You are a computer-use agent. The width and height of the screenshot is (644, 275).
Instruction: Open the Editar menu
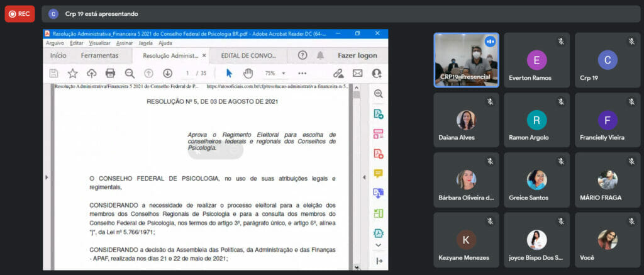coord(76,43)
